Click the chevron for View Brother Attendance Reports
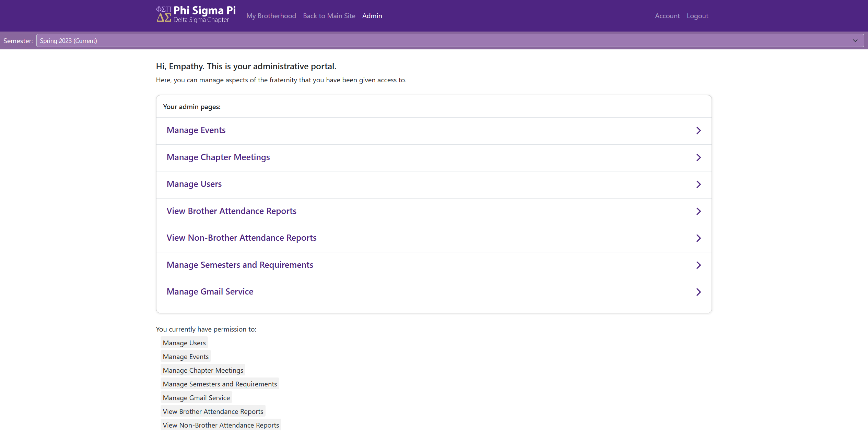The height and width of the screenshot is (431, 868). 699,211
